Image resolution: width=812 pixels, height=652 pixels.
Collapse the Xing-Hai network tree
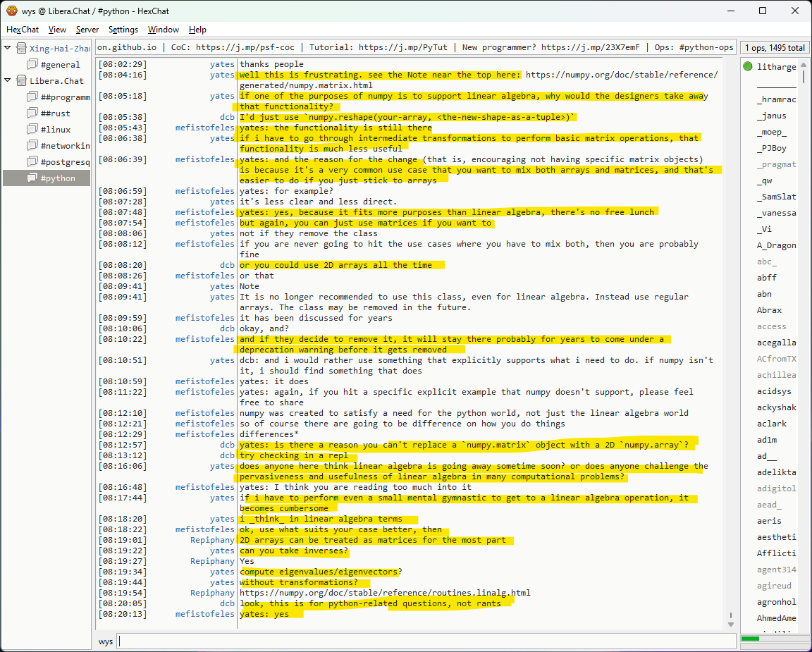point(8,49)
